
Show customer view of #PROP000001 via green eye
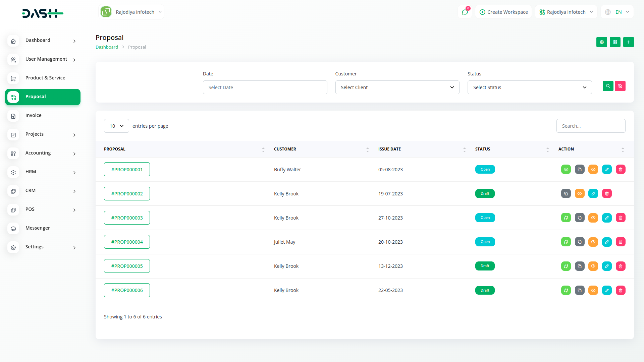click(566, 169)
